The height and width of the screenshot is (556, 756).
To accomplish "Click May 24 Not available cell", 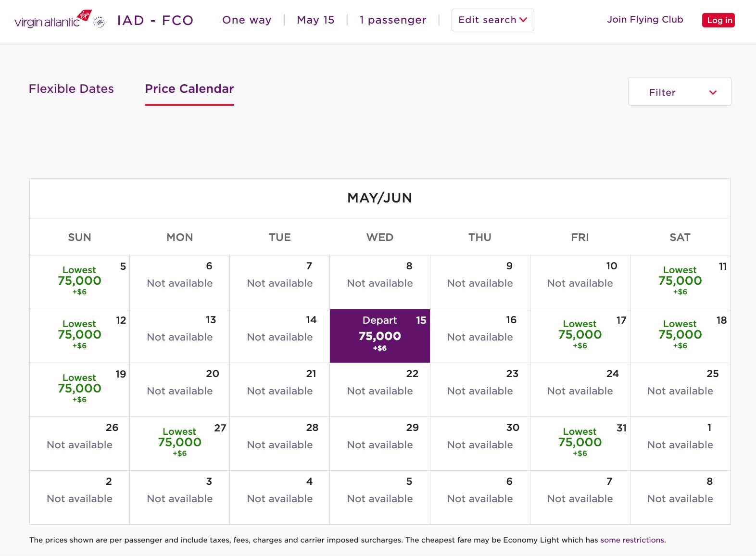I will [x=580, y=390].
